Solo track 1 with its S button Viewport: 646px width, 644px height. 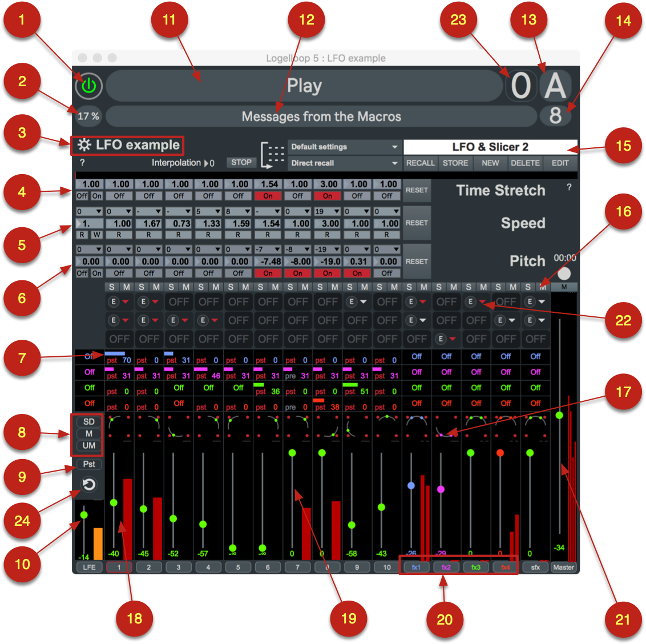point(112,287)
